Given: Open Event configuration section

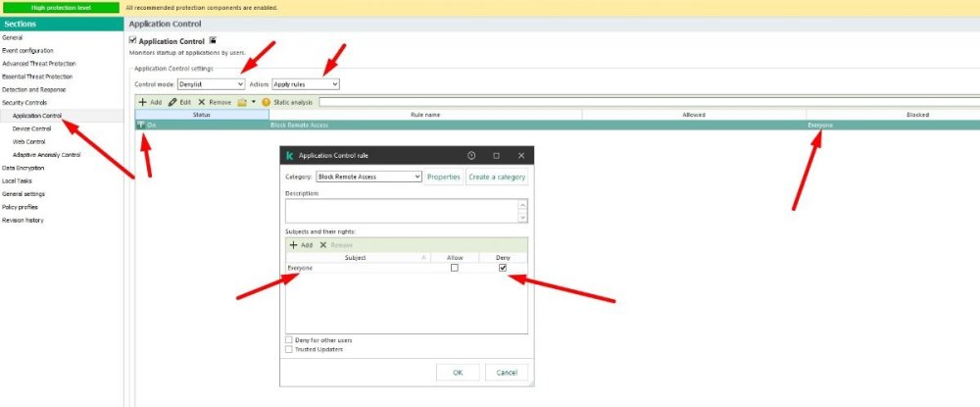Looking at the screenshot, I should click(27, 51).
